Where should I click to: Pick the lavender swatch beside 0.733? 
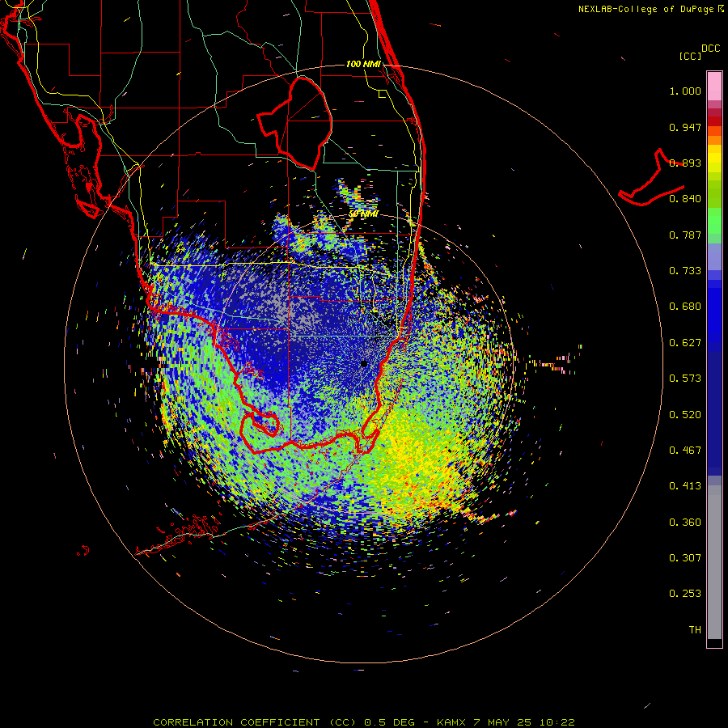pyautogui.click(x=714, y=261)
